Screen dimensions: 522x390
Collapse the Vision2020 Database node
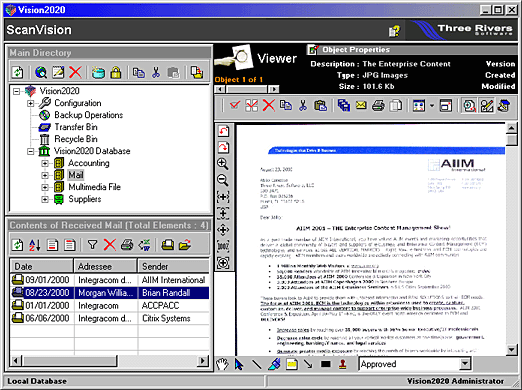point(31,151)
